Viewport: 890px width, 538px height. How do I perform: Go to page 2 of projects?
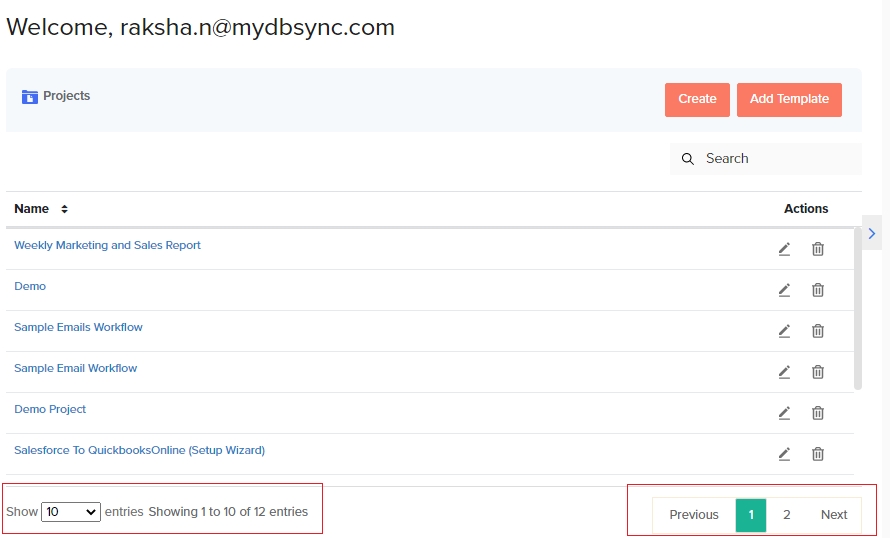pos(786,515)
